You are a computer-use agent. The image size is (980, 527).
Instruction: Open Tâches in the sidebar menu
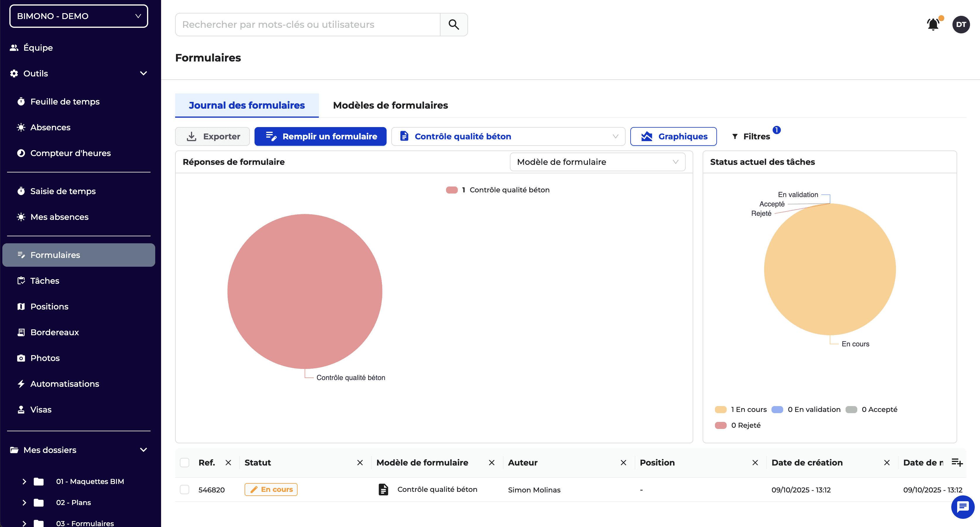pos(45,280)
